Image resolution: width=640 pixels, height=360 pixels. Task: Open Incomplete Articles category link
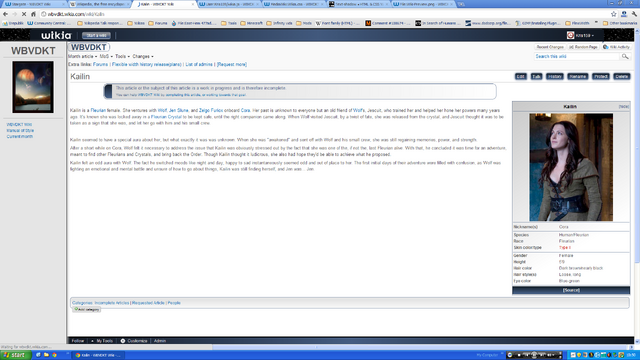(x=111, y=303)
